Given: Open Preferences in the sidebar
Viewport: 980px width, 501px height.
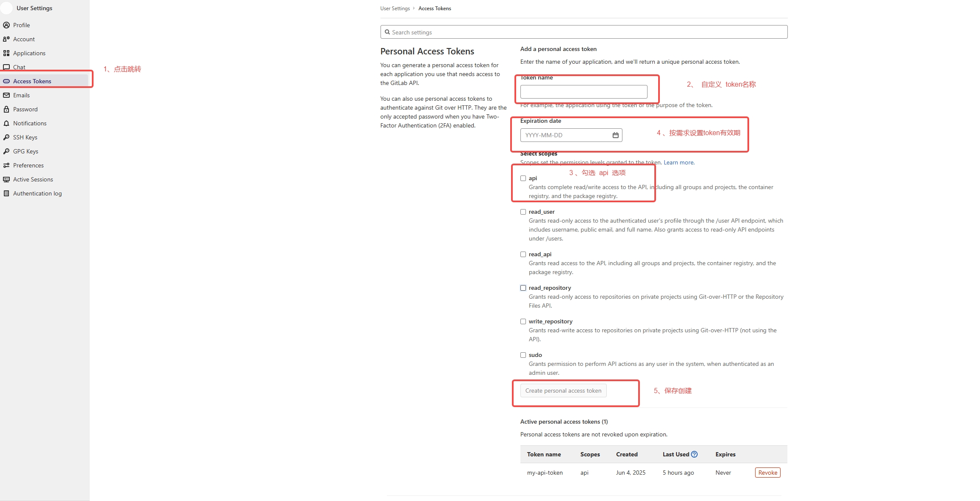Looking at the screenshot, I should tap(28, 165).
